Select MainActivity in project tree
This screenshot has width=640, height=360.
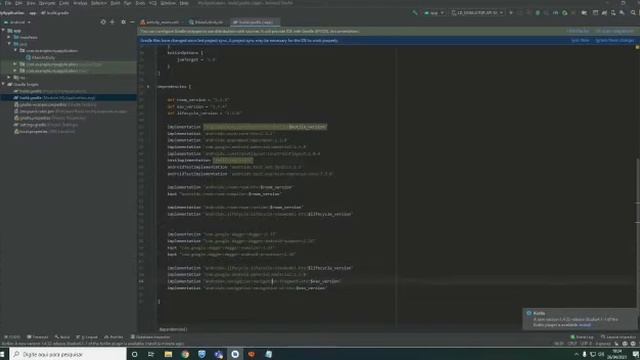click(x=40, y=58)
